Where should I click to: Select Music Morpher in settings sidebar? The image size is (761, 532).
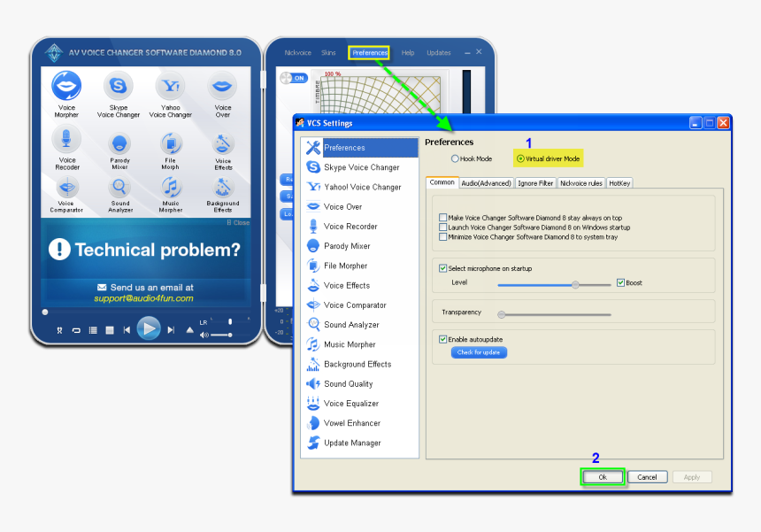pyautogui.click(x=360, y=344)
